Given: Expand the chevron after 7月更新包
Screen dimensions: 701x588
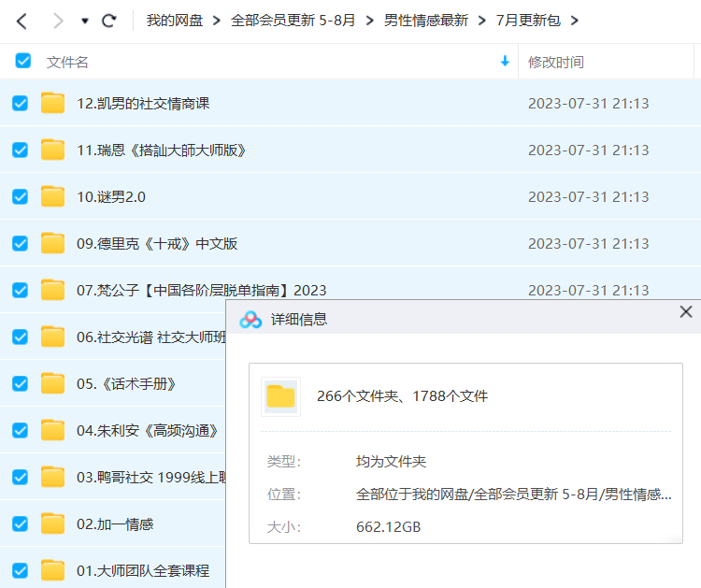Looking at the screenshot, I should click(x=574, y=21).
